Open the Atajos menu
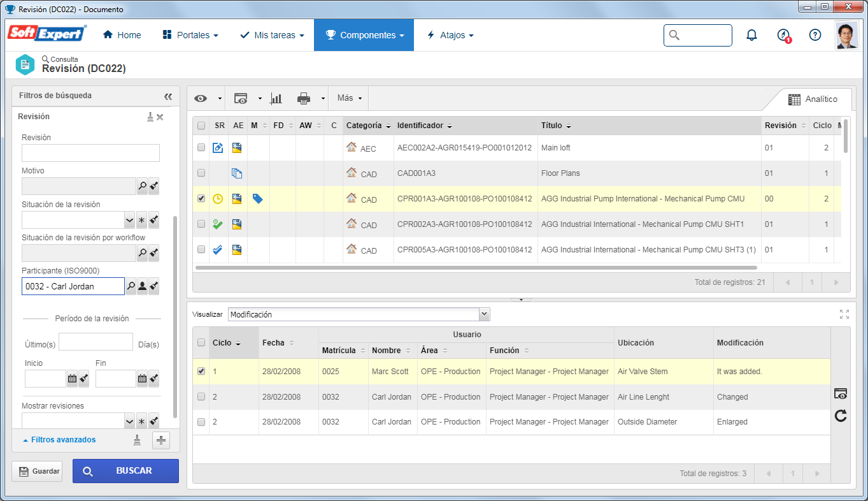Viewport: 868px width, 501px height. pyautogui.click(x=450, y=35)
